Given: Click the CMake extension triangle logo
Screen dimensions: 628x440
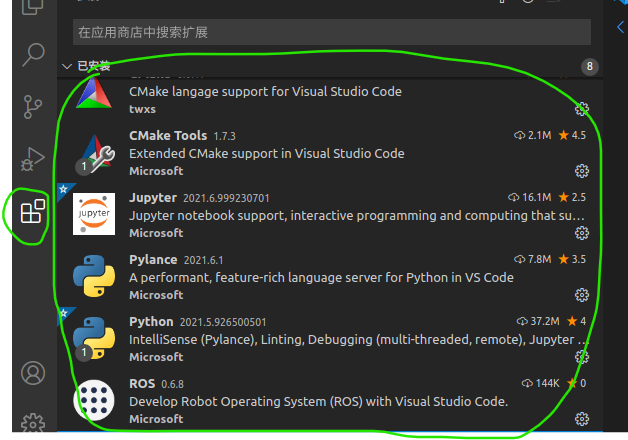Looking at the screenshot, I should click(x=94, y=93).
